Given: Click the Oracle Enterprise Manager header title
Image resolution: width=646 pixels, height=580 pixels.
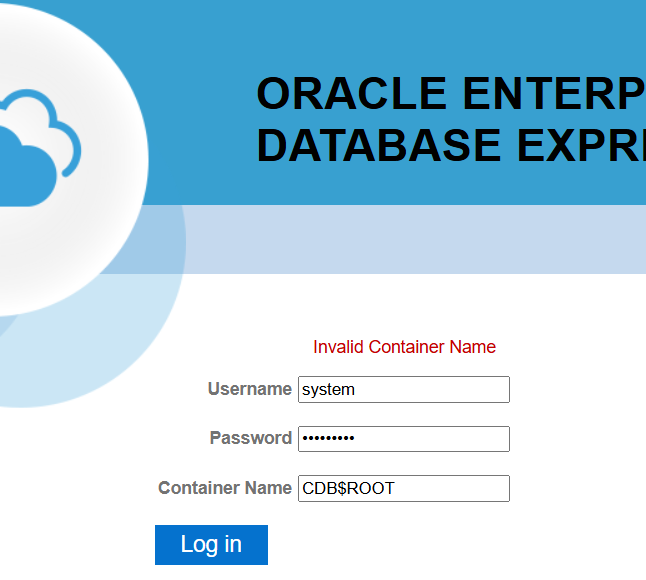Looking at the screenshot, I should coord(451,119).
